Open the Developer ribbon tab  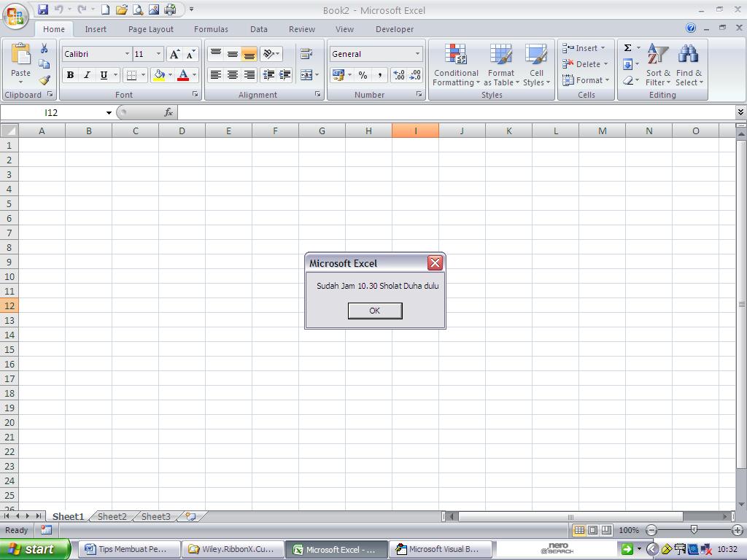click(395, 29)
